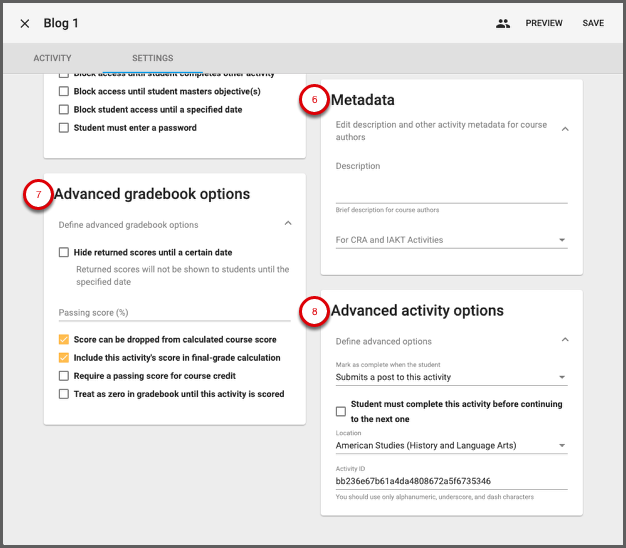
Task: Collapse the Metadata section chevron
Action: click(x=564, y=129)
